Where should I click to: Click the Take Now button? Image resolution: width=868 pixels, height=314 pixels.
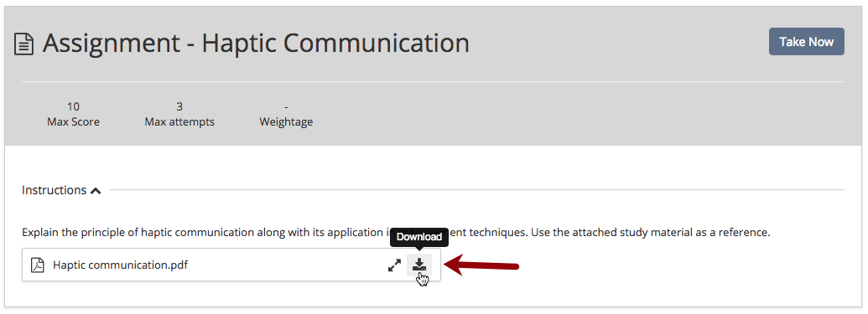(x=806, y=42)
